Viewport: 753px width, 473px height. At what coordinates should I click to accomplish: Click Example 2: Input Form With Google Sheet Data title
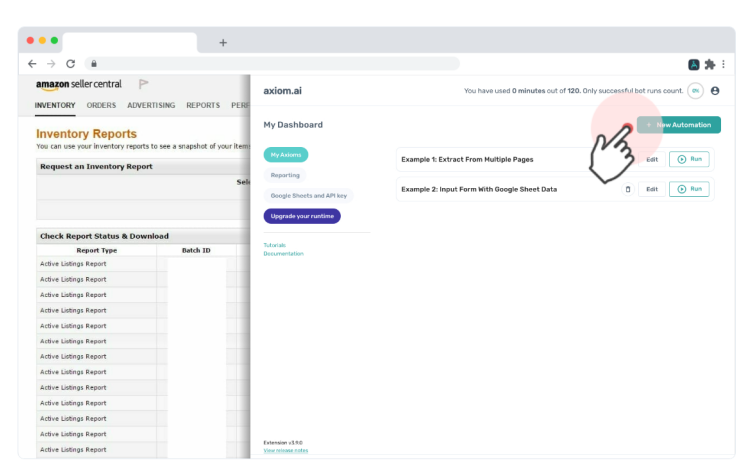[x=479, y=189]
